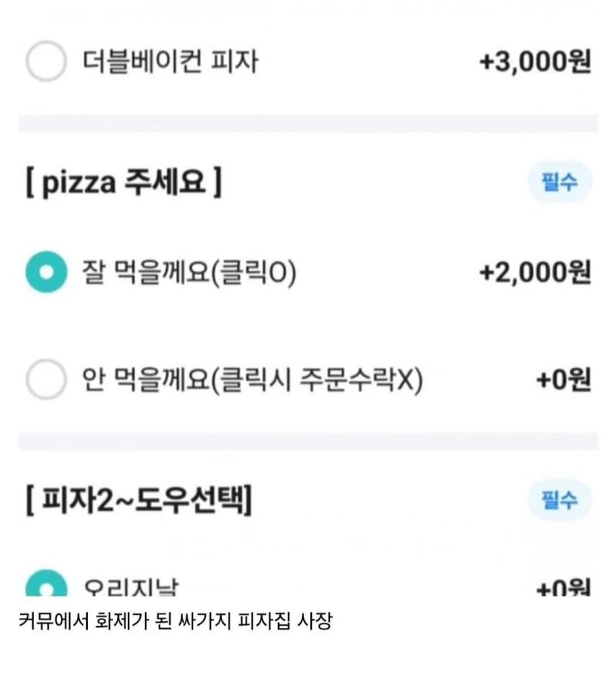
Task: Click the 오리지날 option label
Action: pyautogui.click(x=131, y=589)
